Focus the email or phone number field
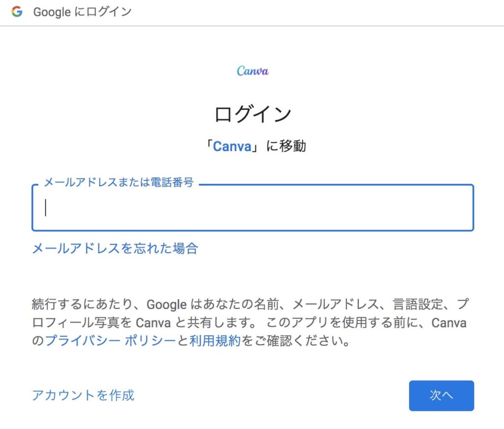Image resolution: width=504 pixels, height=429 pixels. (252, 208)
